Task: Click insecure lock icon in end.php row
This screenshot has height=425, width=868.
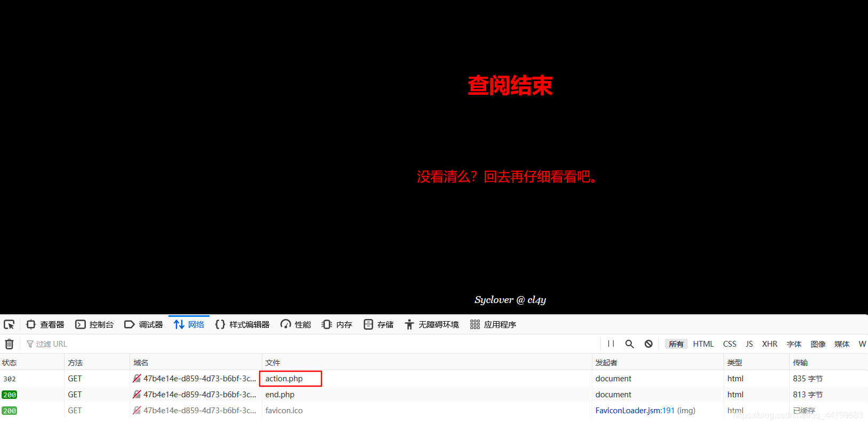Action: point(137,395)
